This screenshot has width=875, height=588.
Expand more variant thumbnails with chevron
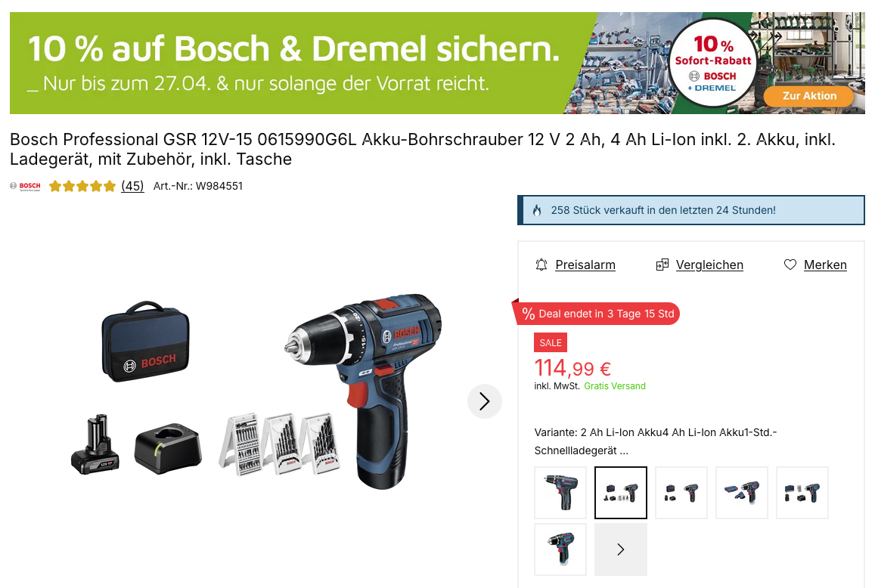(621, 549)
